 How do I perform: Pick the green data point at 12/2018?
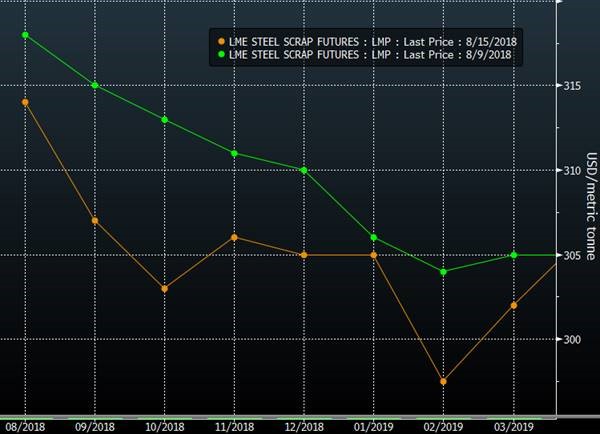[x=304, y=170]
